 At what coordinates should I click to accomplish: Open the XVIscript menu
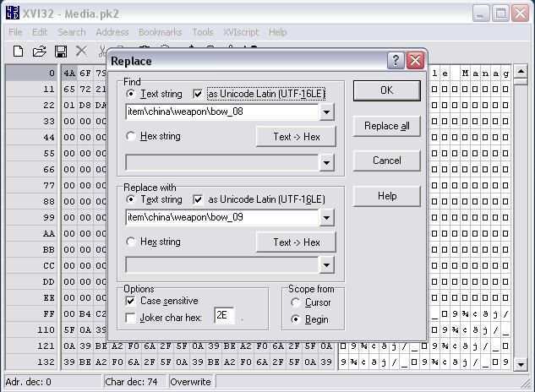[241, 32]
